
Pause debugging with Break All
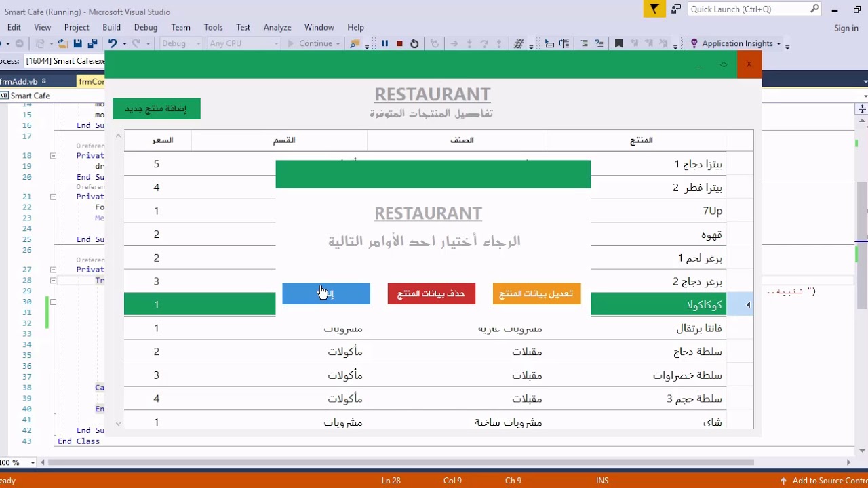coord(384,43)
